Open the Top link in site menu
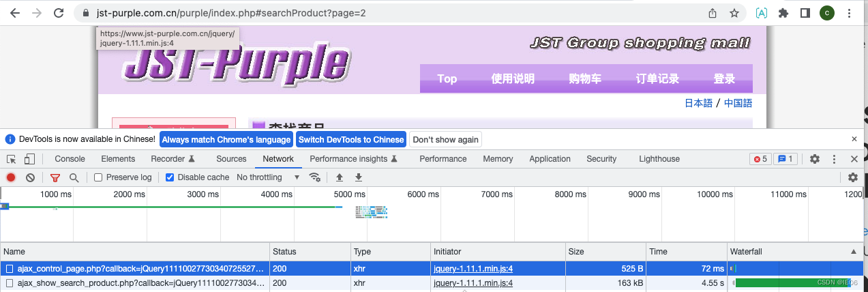 point(447,78)
